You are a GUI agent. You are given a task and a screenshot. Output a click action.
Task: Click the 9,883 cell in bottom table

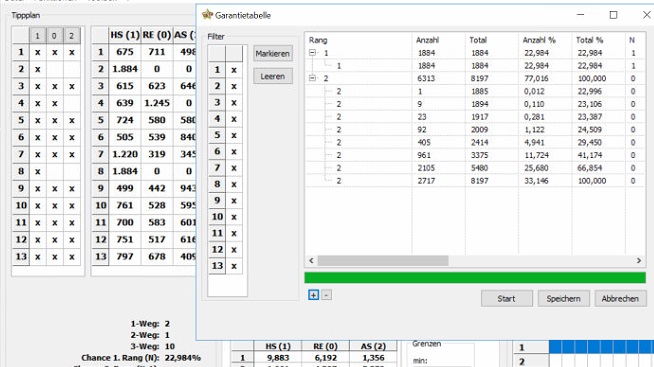click(x=278, y=358)
